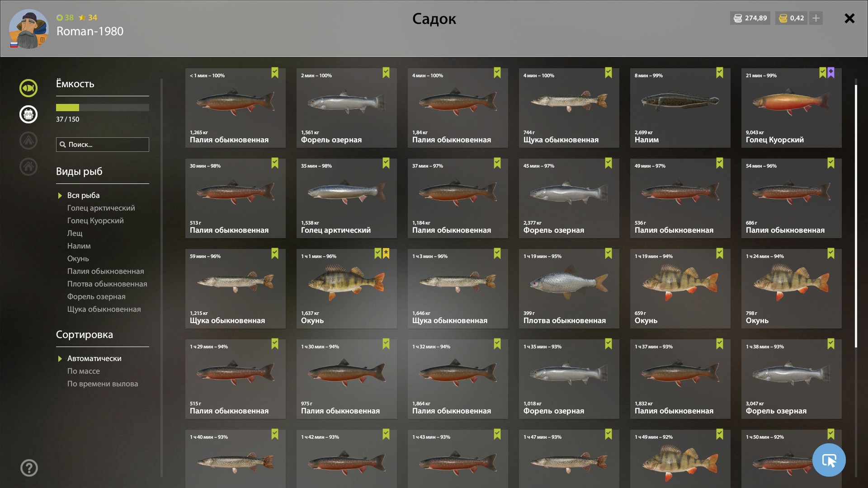Click the keepnet capacity progress bar
868x488 pixels.
[x=103, y=108]
